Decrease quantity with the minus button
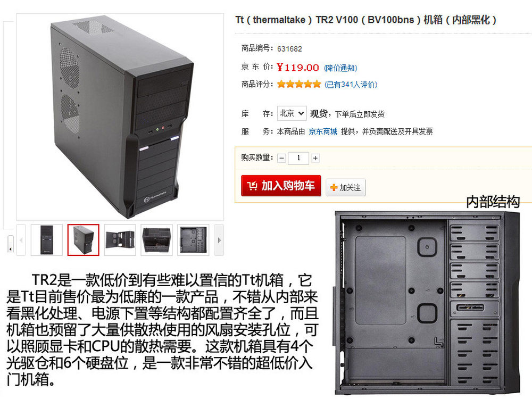Screen dimensions: 532x399 click(281, 158)
